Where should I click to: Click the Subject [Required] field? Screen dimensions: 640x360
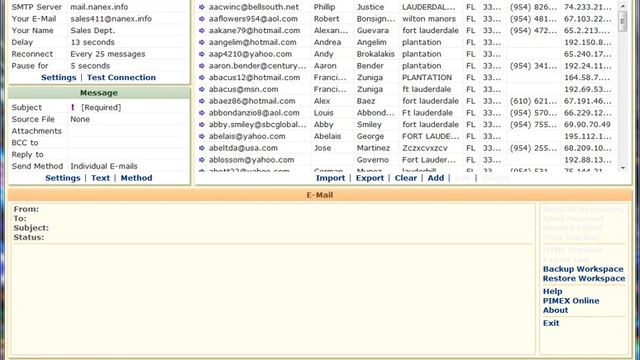(101, 107)
